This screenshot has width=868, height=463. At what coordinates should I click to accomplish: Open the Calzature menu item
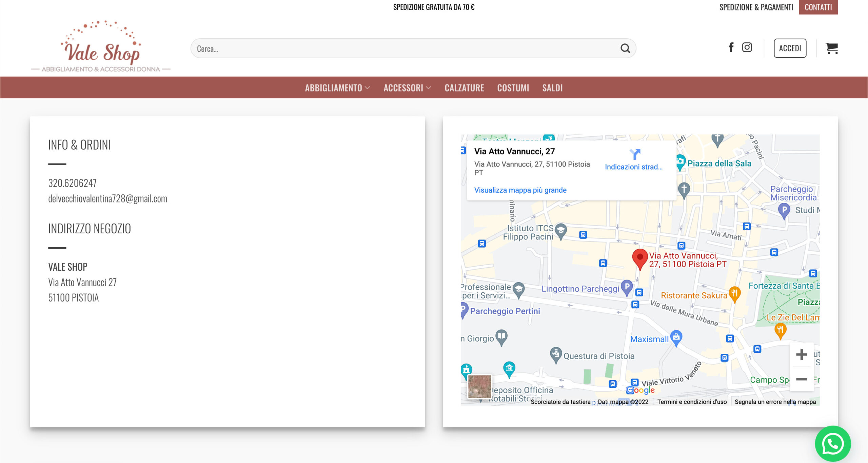pyautogui.click(x=464, y=88)
